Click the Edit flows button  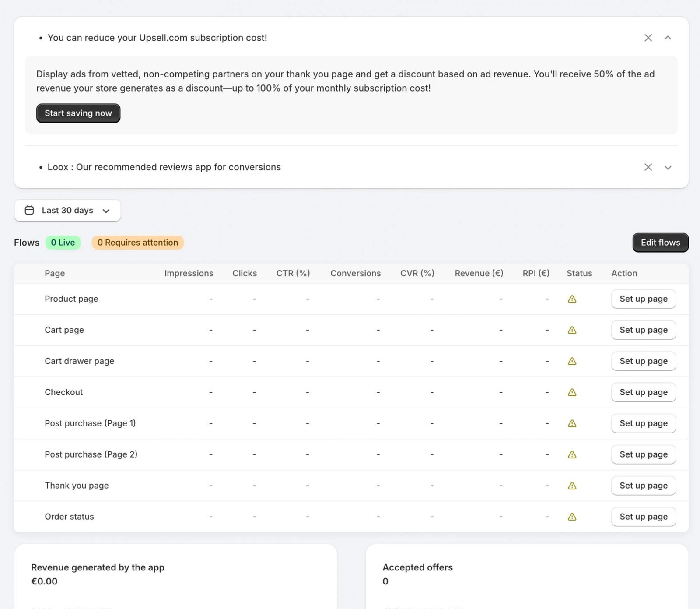click(x=660, y=243)
